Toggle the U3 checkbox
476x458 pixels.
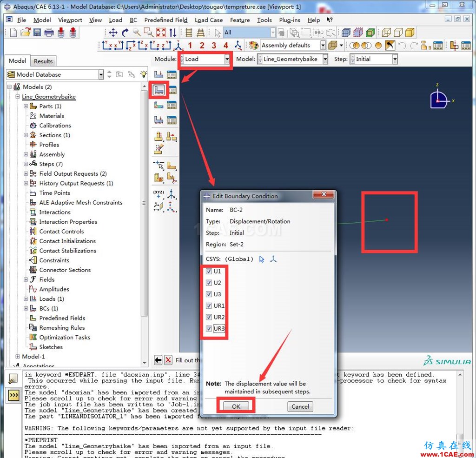pyautogui.click(x=209, y=294)
